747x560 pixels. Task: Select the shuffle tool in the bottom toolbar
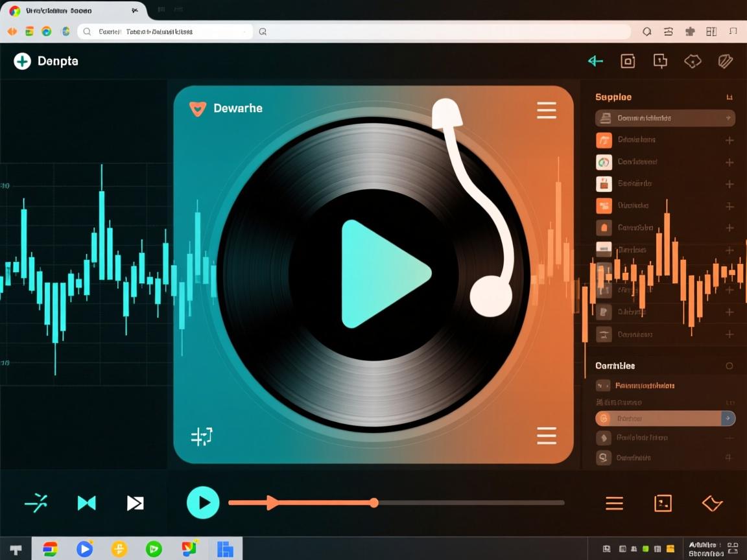pyautogui.click(x=37, y=502)
